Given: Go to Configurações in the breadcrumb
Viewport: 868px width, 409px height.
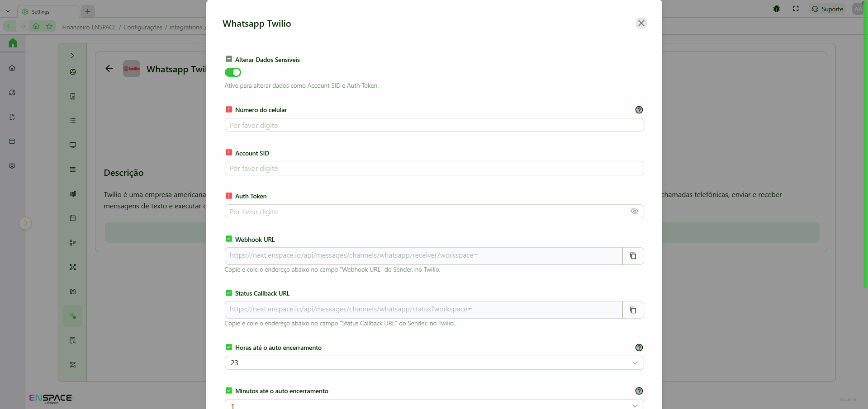Looking at the screenshot, I should (142, 27).
